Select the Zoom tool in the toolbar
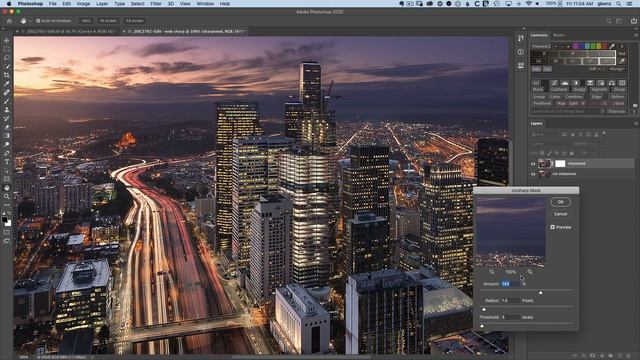640x360 pixels. coord(7,196)
